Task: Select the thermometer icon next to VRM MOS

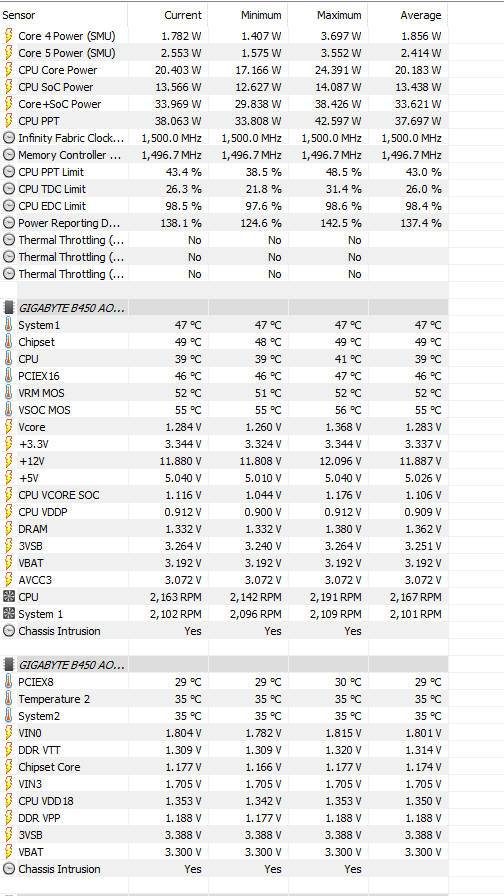Action: tap(9, 393)
